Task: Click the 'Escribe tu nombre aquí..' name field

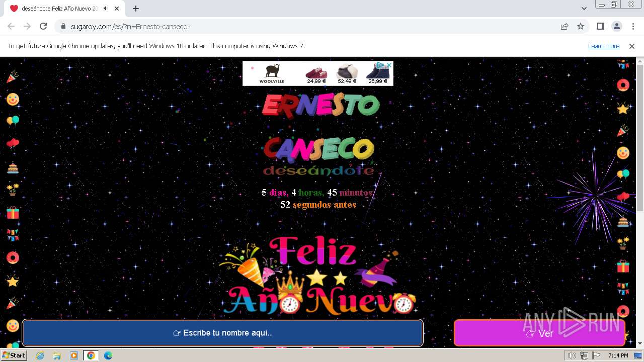Action: click(x=222, y=333)
